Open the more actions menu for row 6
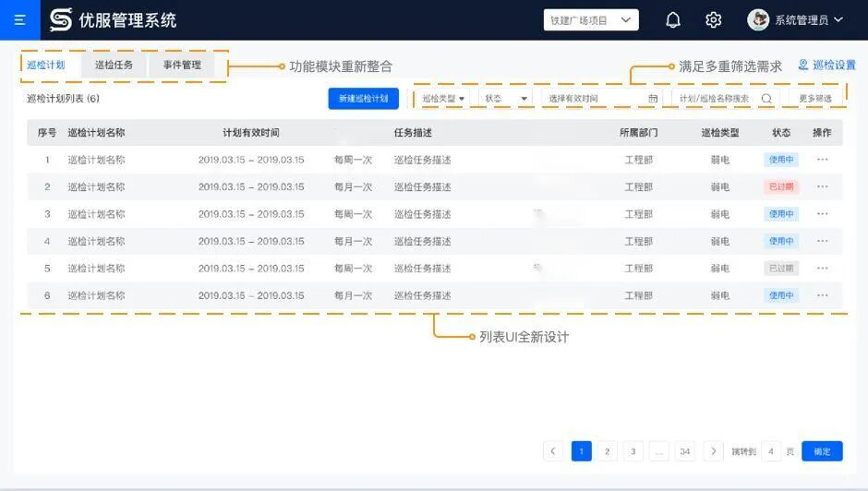The width and height of the screenshot is (868, 491). tap(822, 295)
